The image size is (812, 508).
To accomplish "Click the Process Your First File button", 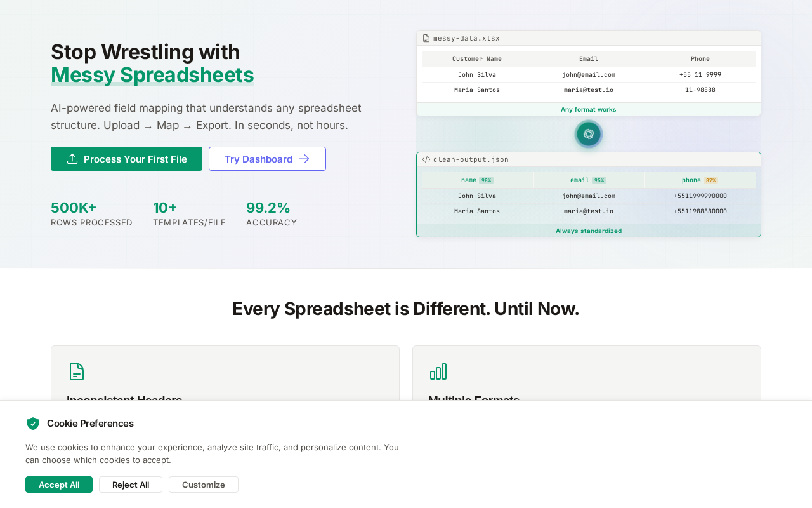I will point(126,159).
